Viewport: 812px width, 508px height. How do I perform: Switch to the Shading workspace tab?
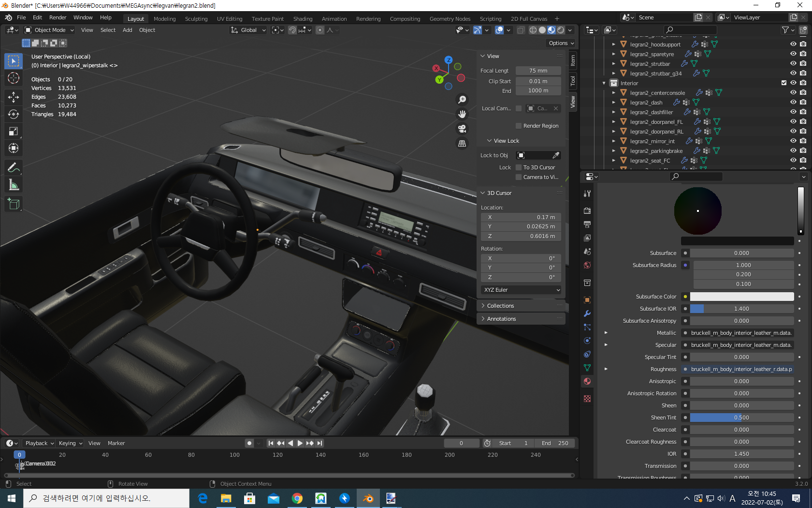pyautogui.click(x=303, y=19)
